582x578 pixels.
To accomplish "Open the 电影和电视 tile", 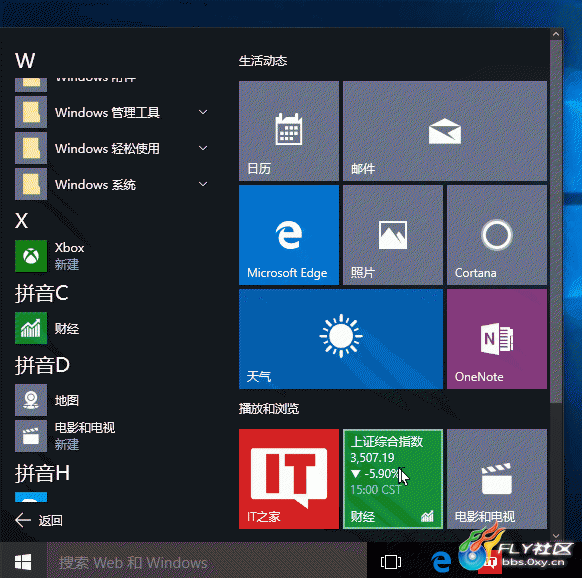I will [497, 479].
